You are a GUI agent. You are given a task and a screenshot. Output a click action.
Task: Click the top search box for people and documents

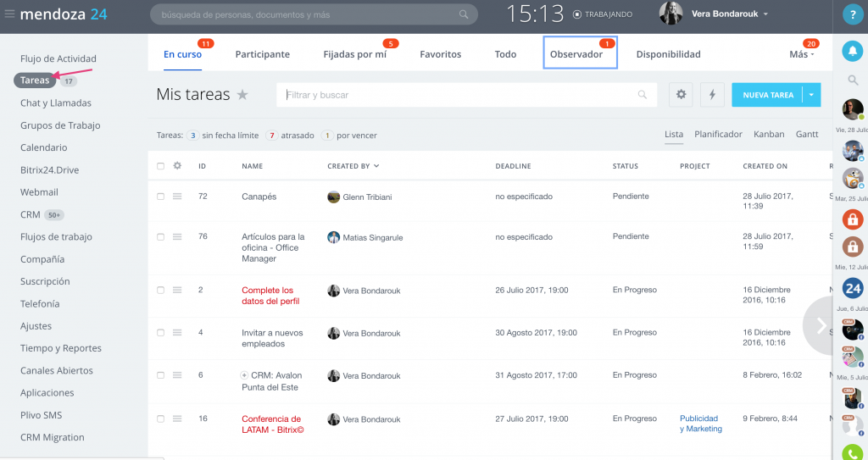314,14
